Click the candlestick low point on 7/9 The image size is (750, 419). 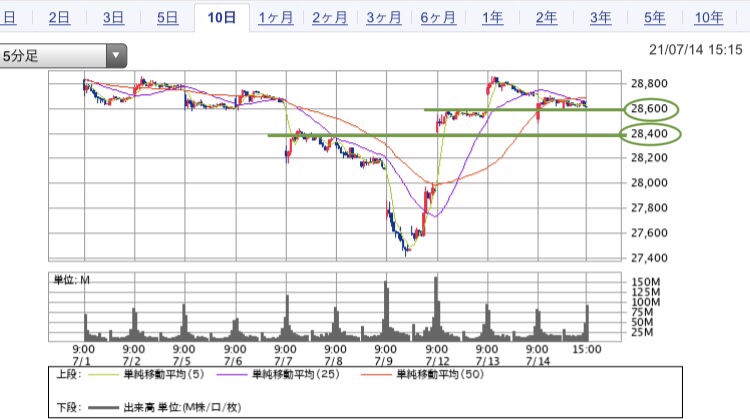(406, 252)
